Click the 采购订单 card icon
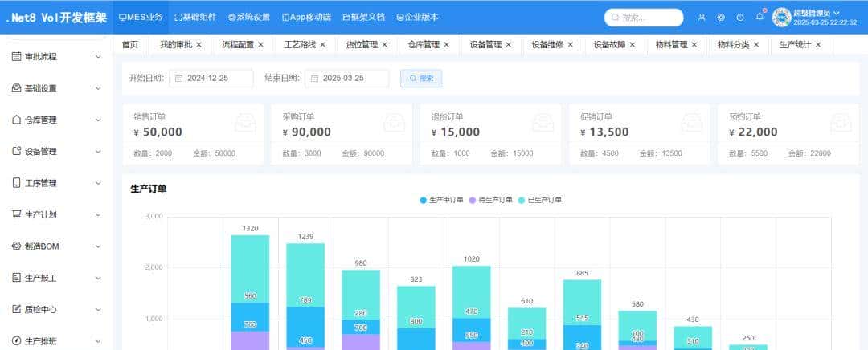 (395, 122)
